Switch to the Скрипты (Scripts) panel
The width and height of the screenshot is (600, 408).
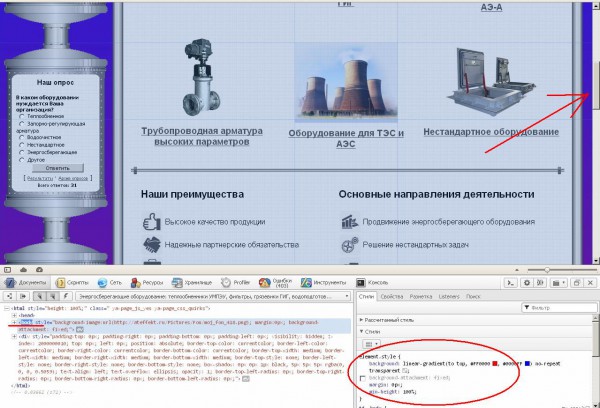tap(72, 282)
